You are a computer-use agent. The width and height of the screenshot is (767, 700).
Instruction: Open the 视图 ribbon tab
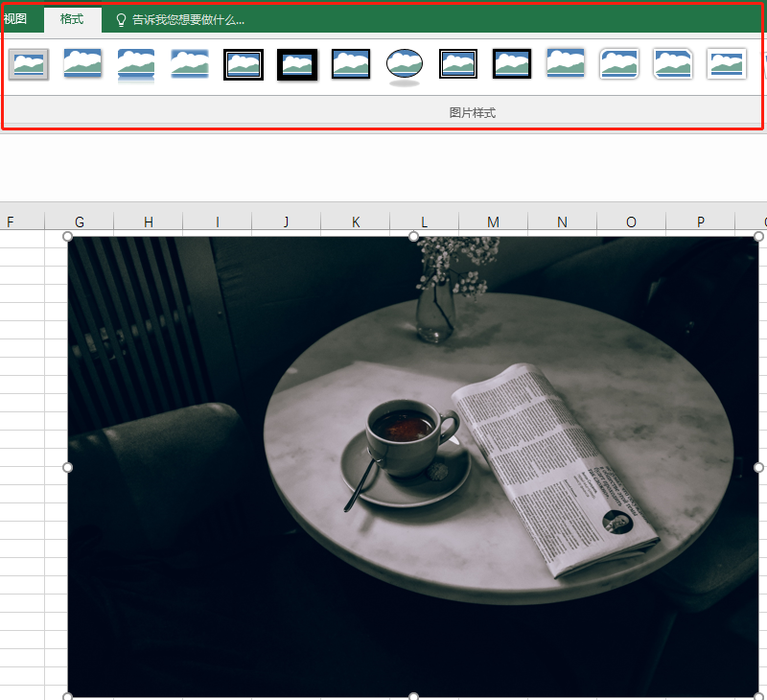click(14, 19)
